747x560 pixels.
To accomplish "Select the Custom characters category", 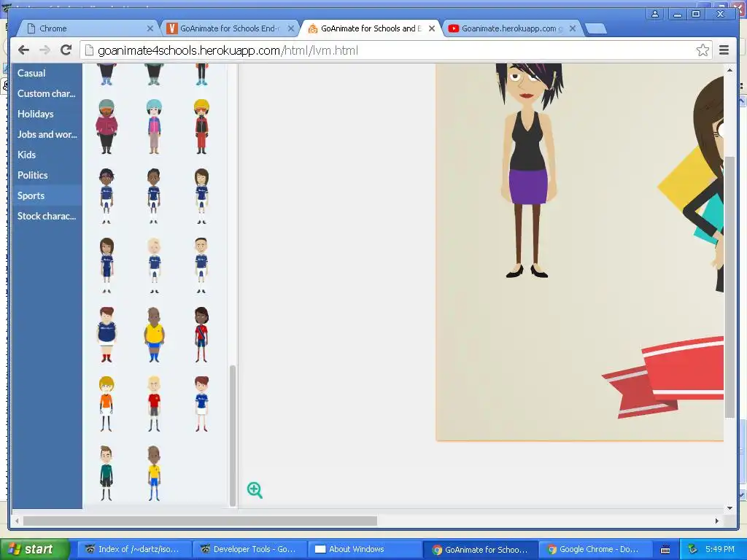I will point(47,93).
